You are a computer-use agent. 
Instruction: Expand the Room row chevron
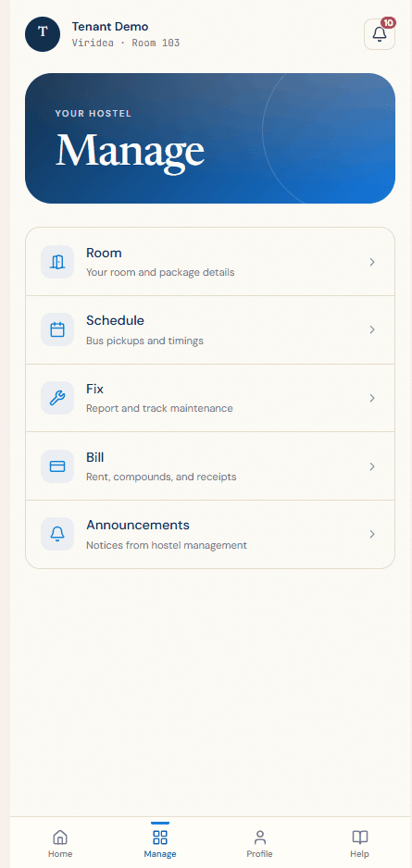[x=373, y=262]
